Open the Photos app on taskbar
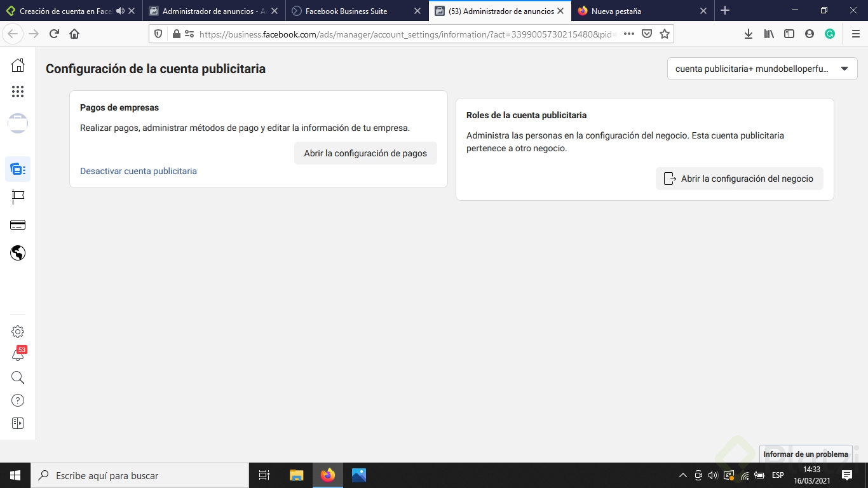Viewport: 868px width, 488px height. click(x=359, y=475)
